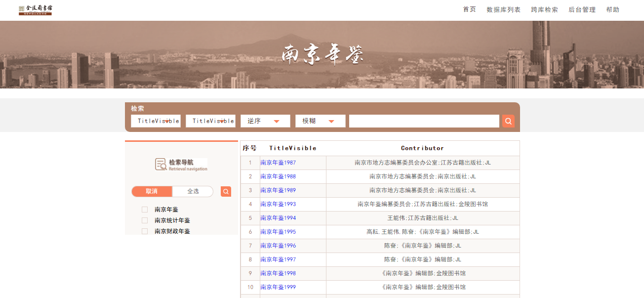Click row number 10 in the 序号 column
This screenshot has width=644, height=298.
point(250,287)
